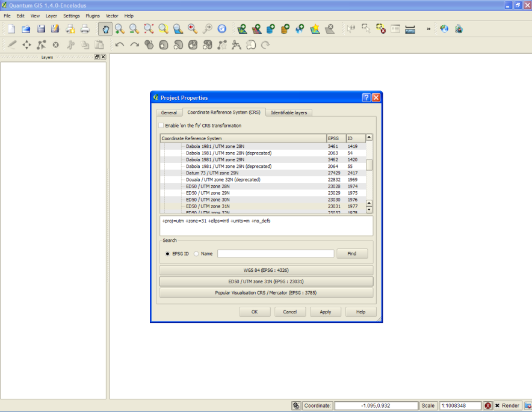
Task: Click the Zoom to Layer icon
Action: pos(178,29)
